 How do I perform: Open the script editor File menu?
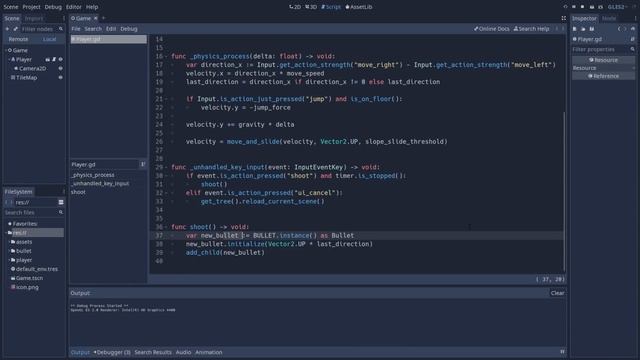tap(76, 29)
